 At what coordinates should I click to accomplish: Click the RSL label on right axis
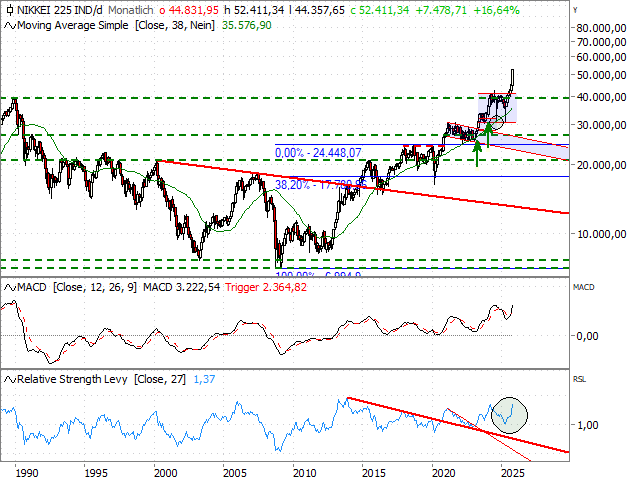[580, 380]
